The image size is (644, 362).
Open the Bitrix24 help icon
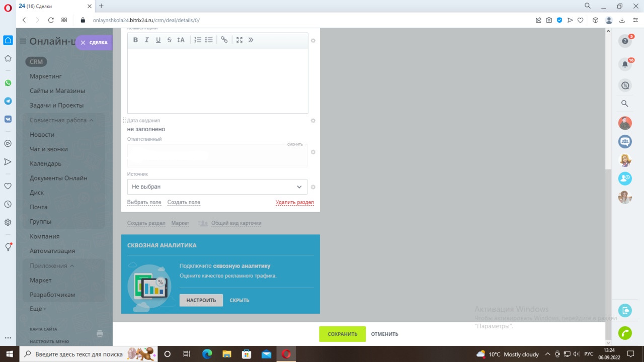[625, 41]
